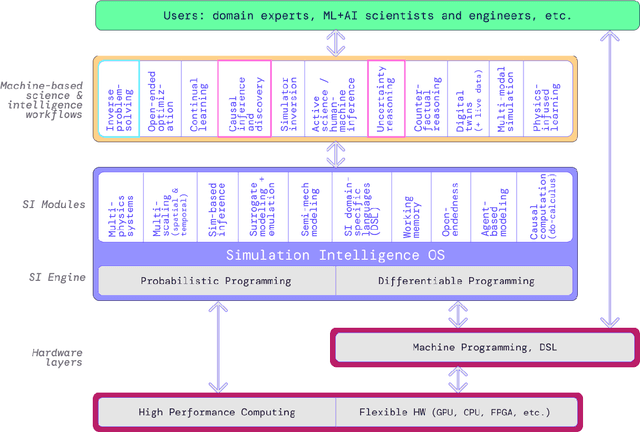
Task: Select the Inverse problem-solving block
Action: tap(118, 99)
